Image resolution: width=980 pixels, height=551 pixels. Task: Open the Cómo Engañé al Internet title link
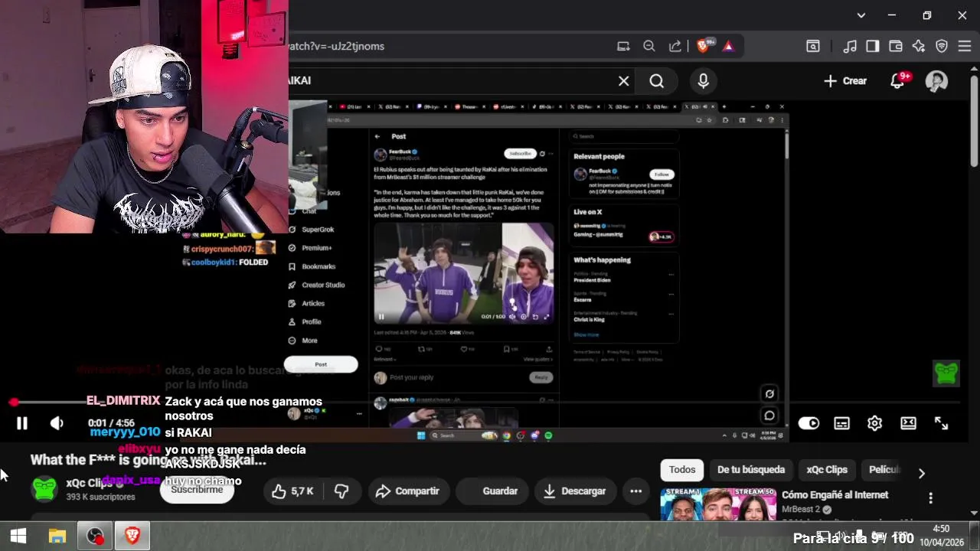tap(835, 495)
